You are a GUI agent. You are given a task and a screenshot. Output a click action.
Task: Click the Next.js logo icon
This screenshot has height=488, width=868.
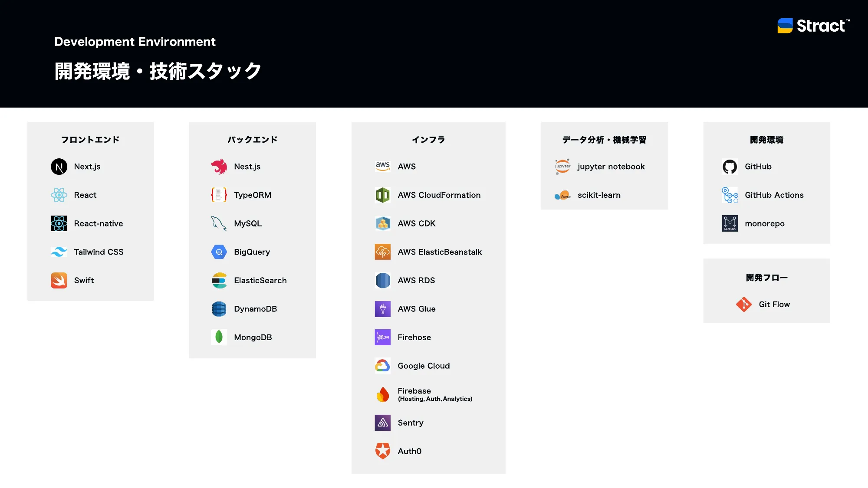tap(59, 167)
